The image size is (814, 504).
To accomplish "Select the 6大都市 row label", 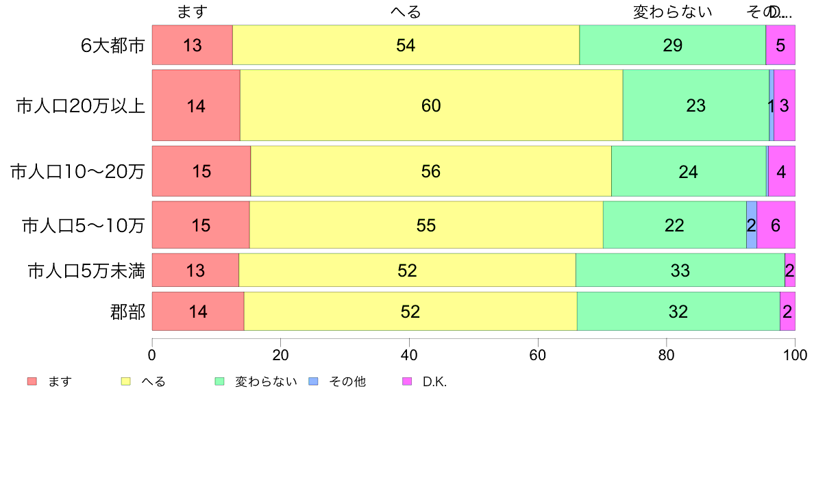I will coord(112,46).
